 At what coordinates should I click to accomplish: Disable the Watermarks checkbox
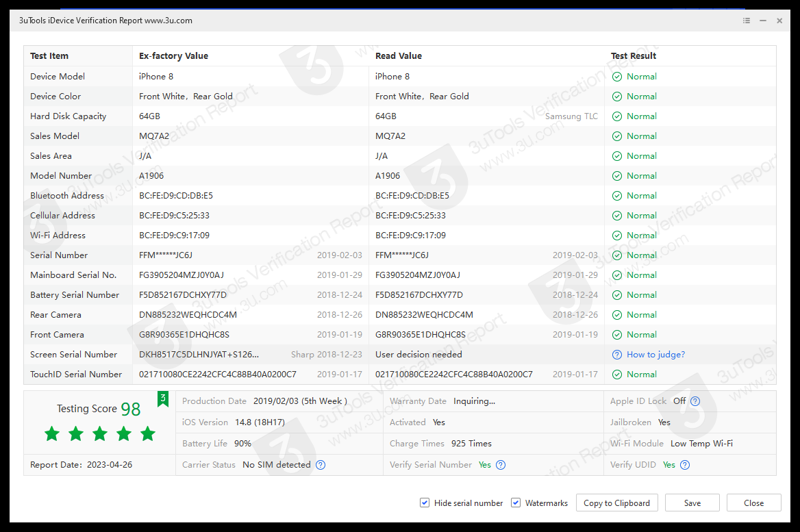(516, 503)
